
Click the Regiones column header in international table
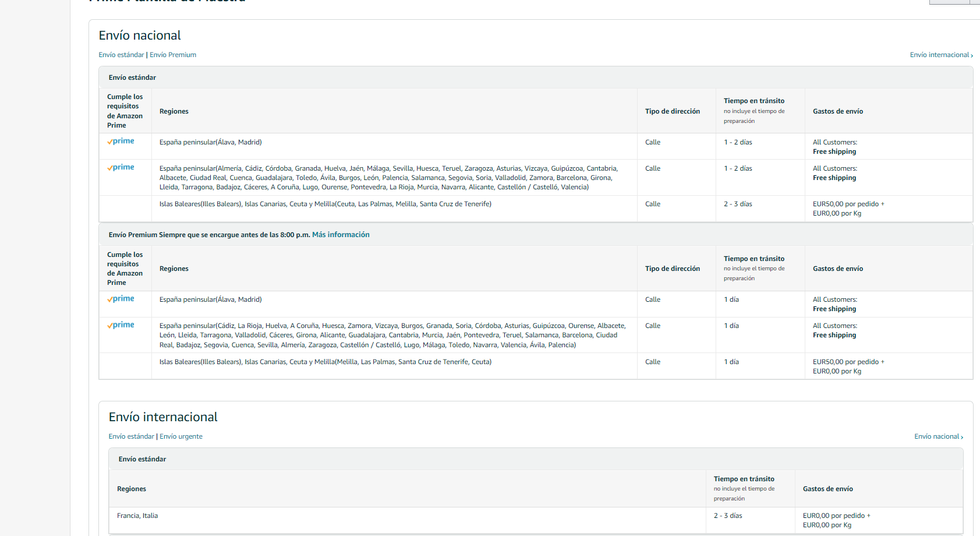132,489
